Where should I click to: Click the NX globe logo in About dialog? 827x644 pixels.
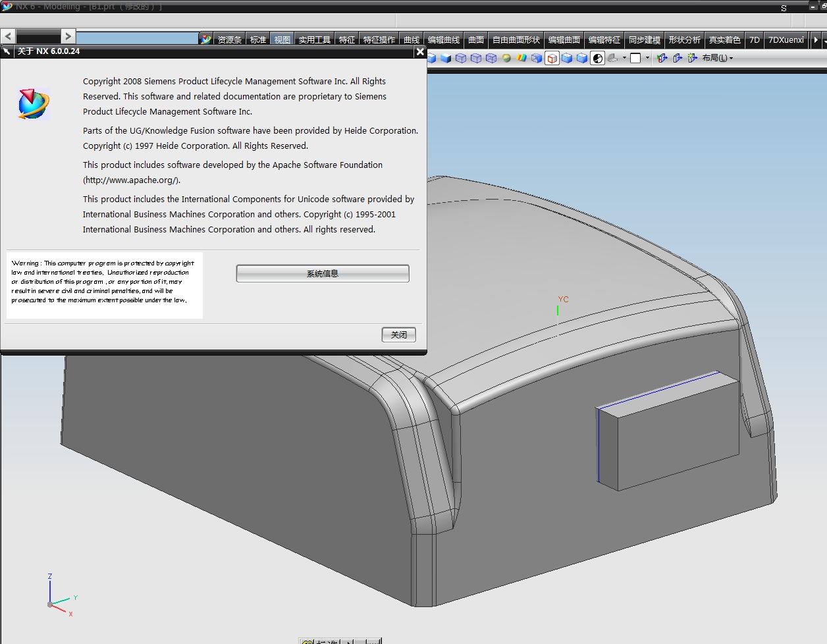coord(34,104)
